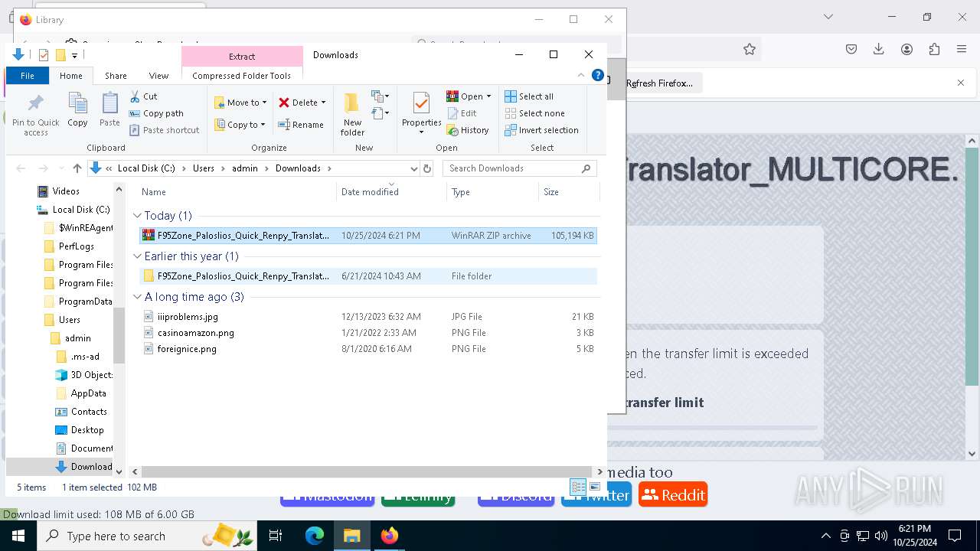Image resolution: width=980 pixels, height=551 pixels.
Task: Click Users in address breadcrumb
Action: point(204,168)
